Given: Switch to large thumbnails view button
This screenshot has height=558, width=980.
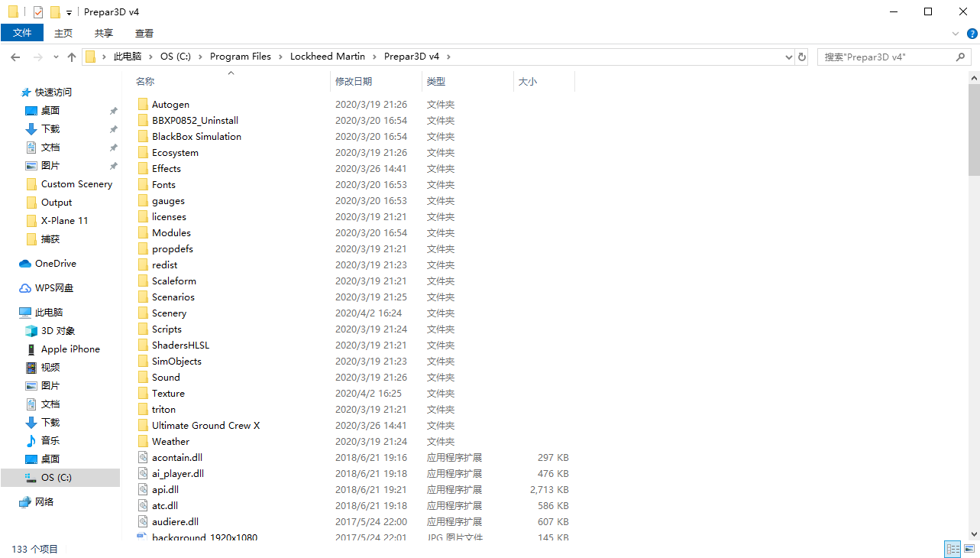Looking at the screenshot, I should (x=969, y=549).
